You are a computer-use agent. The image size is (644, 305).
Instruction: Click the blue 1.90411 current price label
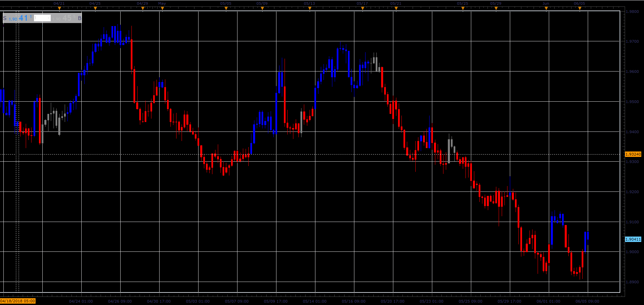point(633,239)
